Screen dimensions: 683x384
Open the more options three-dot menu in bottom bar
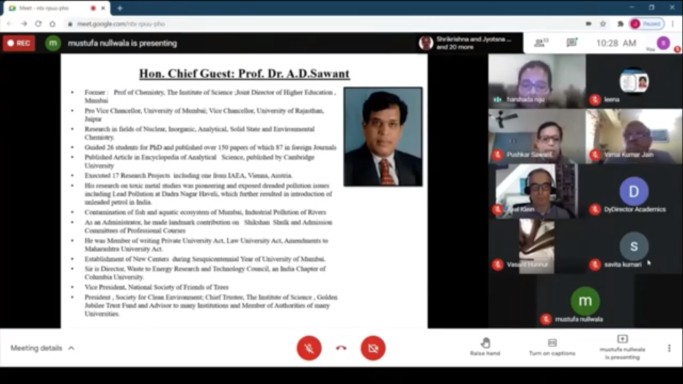coord(669,348)
